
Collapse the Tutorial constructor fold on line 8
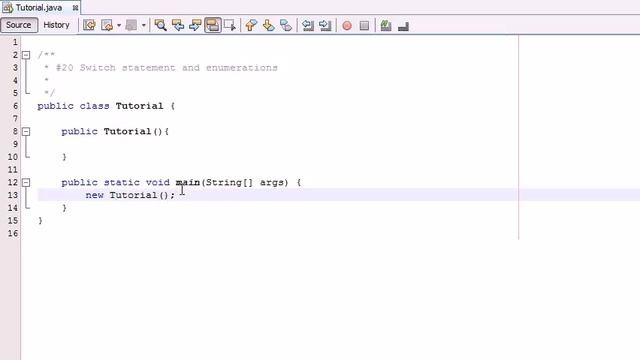(x=26, y=131)
